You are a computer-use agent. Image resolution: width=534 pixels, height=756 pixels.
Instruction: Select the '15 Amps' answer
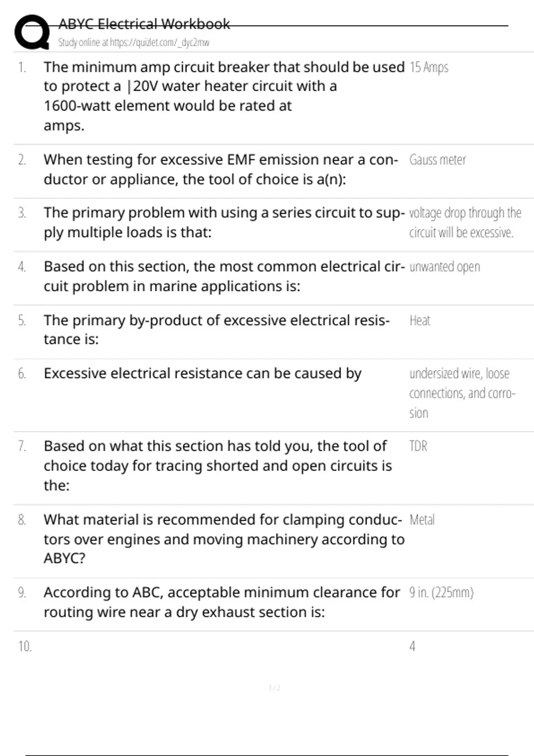429,67
